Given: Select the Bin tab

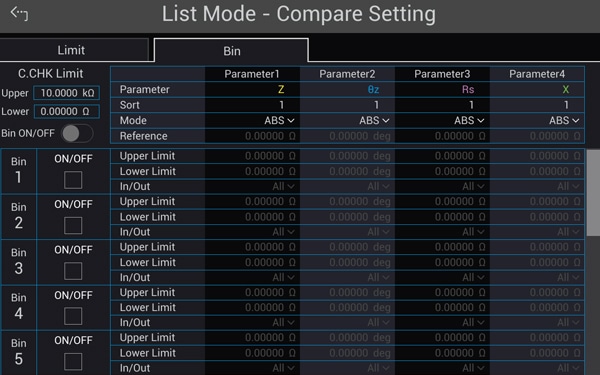Looking at the screenshot, I should [x=231, y=51].
